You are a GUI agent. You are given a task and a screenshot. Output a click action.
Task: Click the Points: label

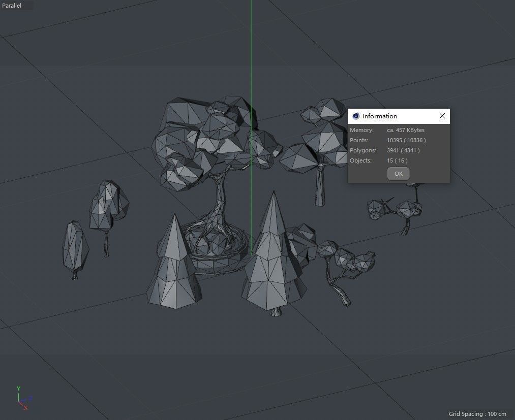point(358,140)
